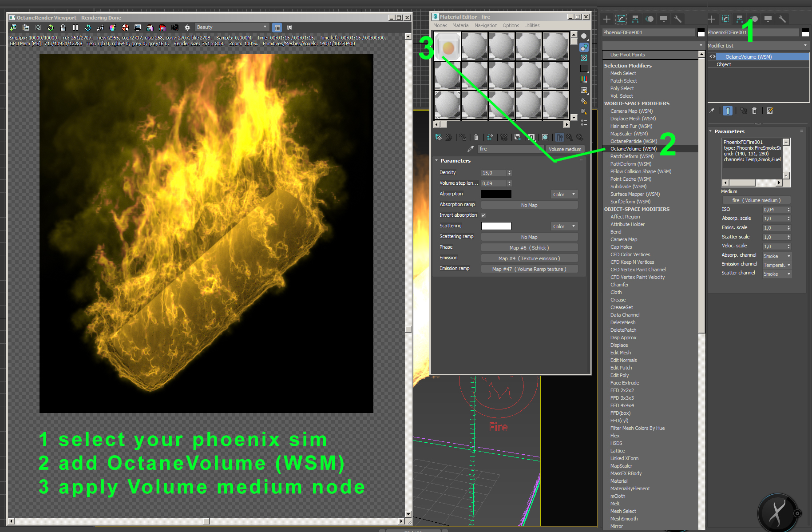Click the black camera icon in OctaneRender toolbar
The height and width of the screenshot is (532, 812).
[175, 28]
